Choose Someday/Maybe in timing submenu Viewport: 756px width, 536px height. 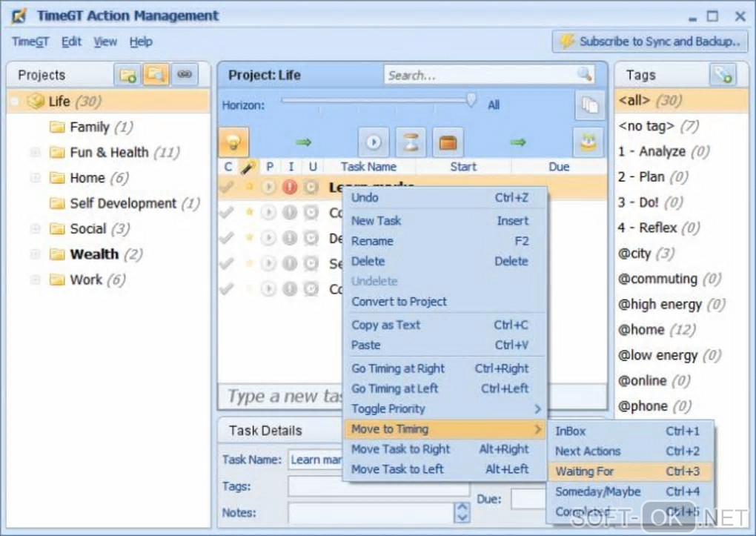[x=630, y=492]
